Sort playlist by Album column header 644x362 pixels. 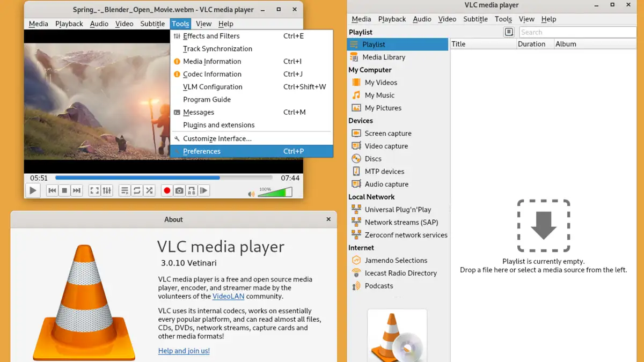pos(596,44)
